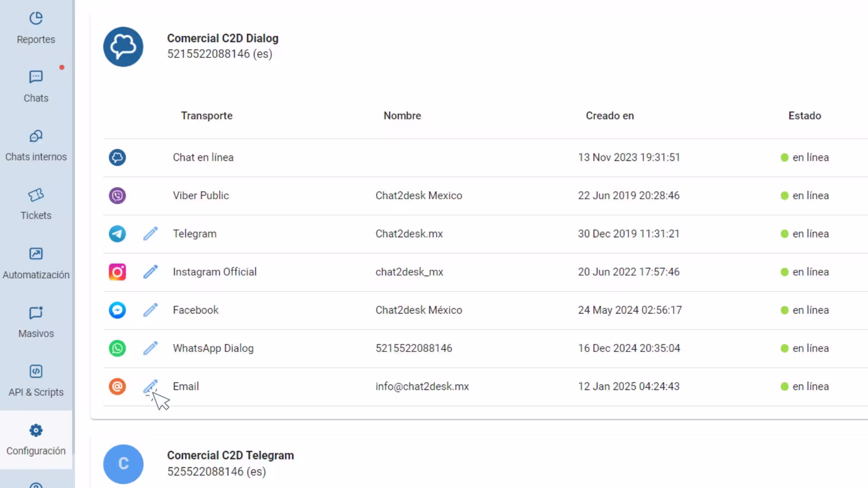Open the Chats sidebar icon

[36, 77]
